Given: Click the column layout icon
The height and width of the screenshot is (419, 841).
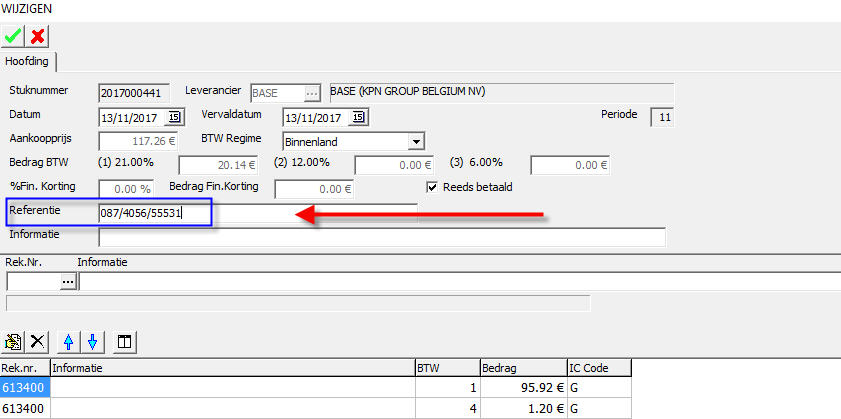Looking at the screenshot, I should 124,341.
